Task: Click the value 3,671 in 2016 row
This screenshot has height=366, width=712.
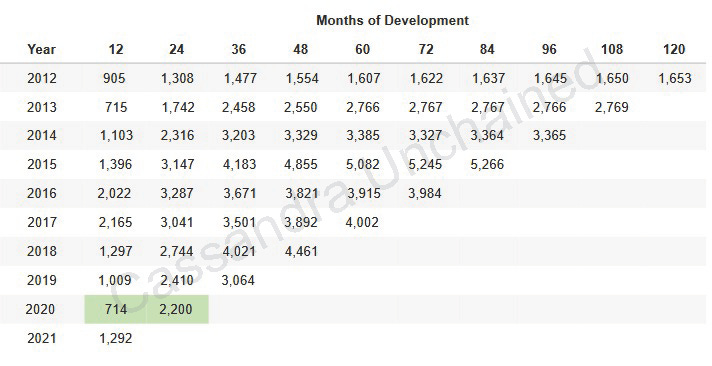Action: click(x=239, y=193)
